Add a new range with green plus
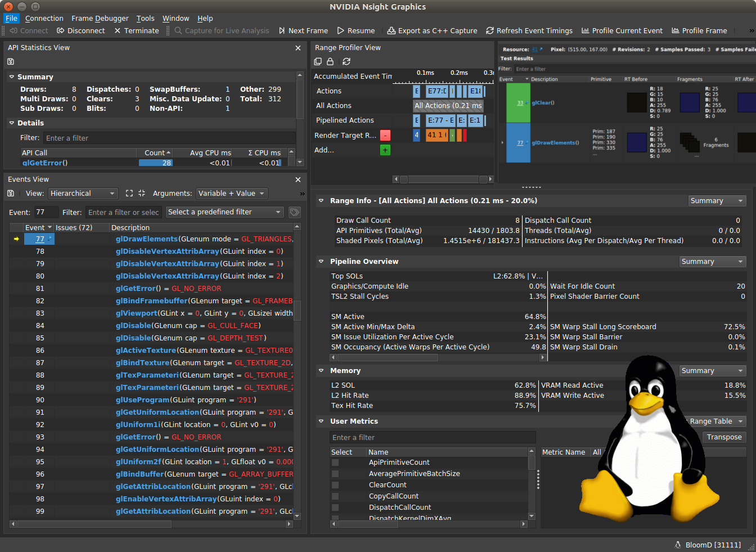 click(385, 150)
